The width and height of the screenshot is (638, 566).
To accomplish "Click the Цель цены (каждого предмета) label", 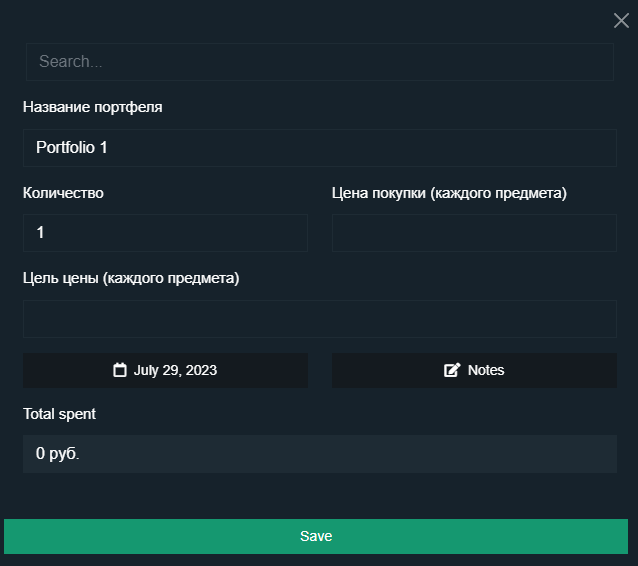I will 131,278.
